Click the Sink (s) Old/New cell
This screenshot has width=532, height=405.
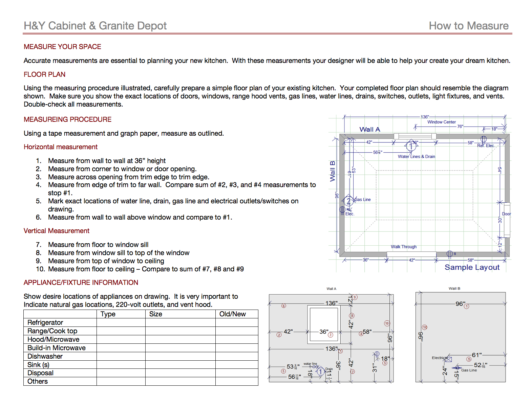(x=236, y=365)
